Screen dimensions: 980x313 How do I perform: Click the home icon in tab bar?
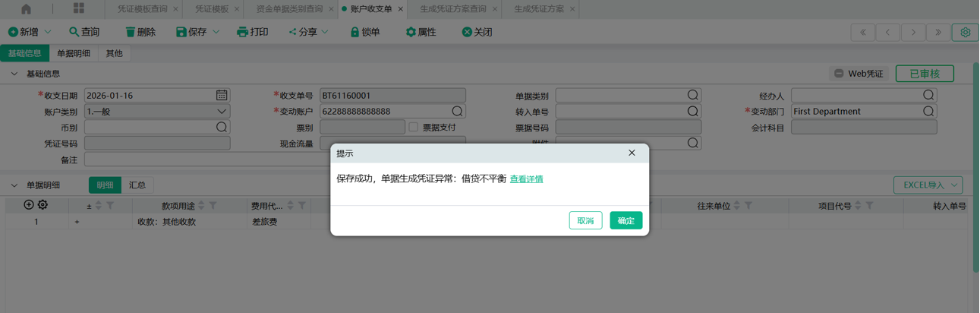point(26,9)
